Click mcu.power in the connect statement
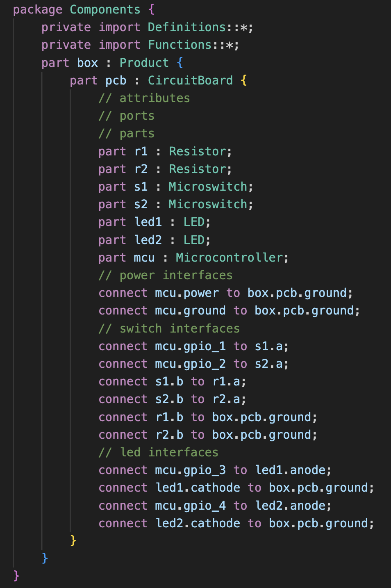This screenshot has height=588, width=391. 187,293
